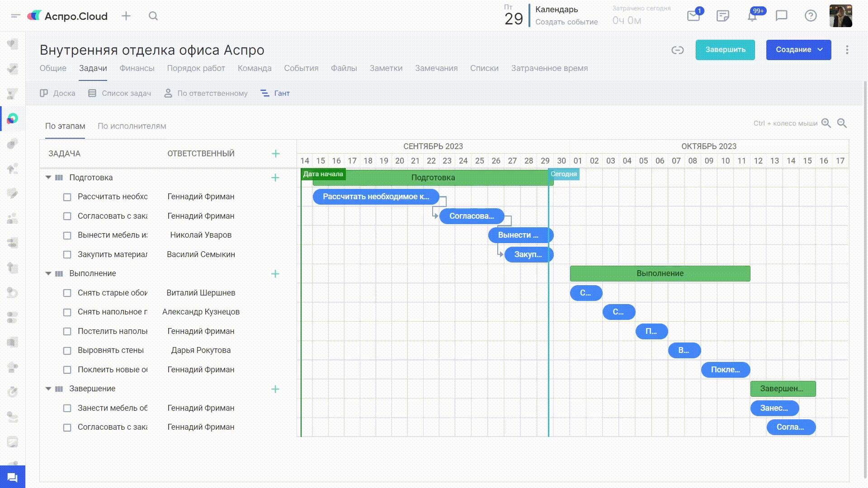Open the mail envelope icon with badge
The image size is (868, 488).
coord(693,16)
